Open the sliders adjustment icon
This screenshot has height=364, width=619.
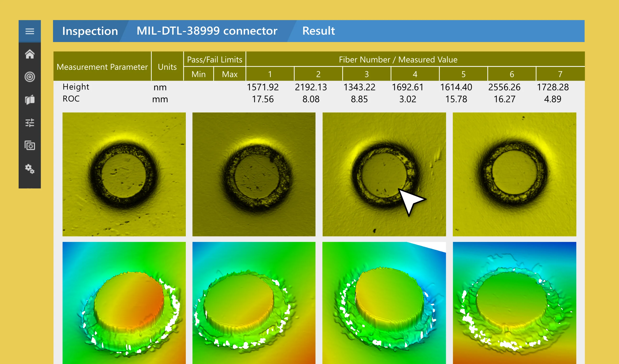coord(30,123)
